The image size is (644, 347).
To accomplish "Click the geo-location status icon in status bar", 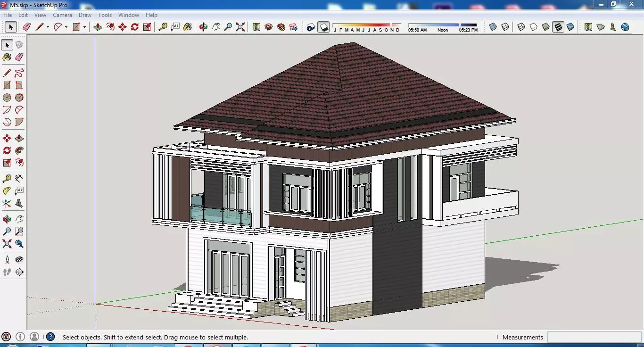I will pyautogui.click(x=6, y=337).
